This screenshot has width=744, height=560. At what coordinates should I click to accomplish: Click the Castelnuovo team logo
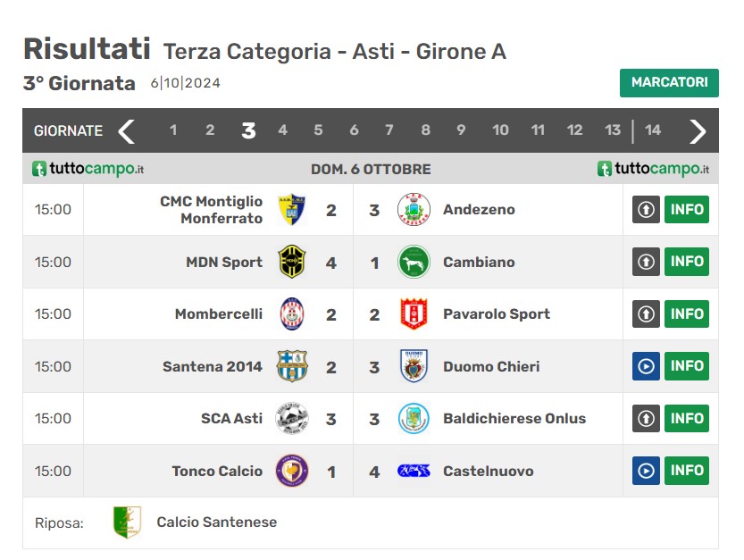click(414, 471)
